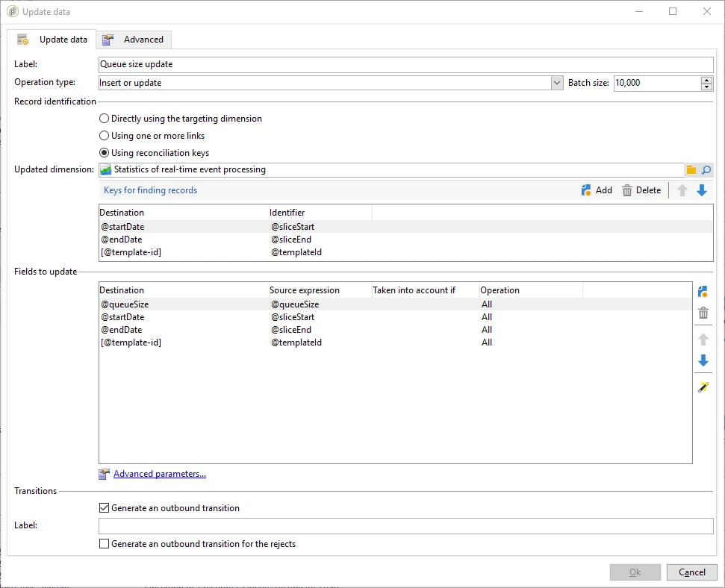Select @endDate in Fields to update

click(395, 330)
